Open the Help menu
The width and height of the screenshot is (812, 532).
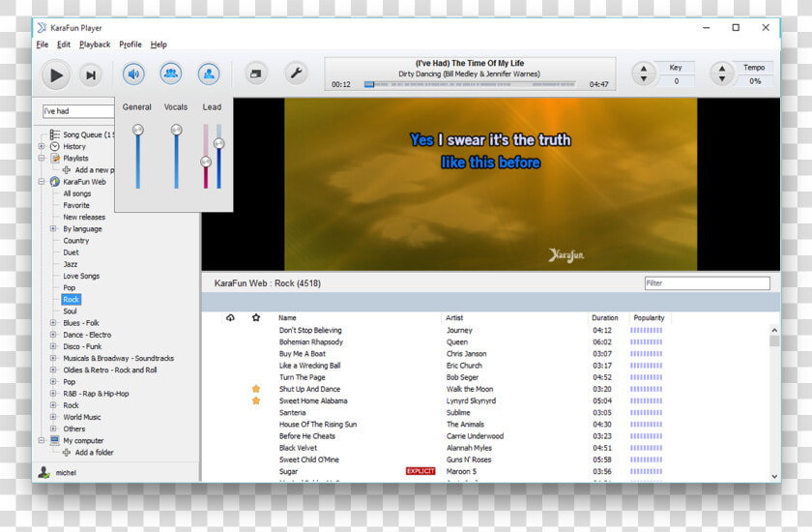159,44
